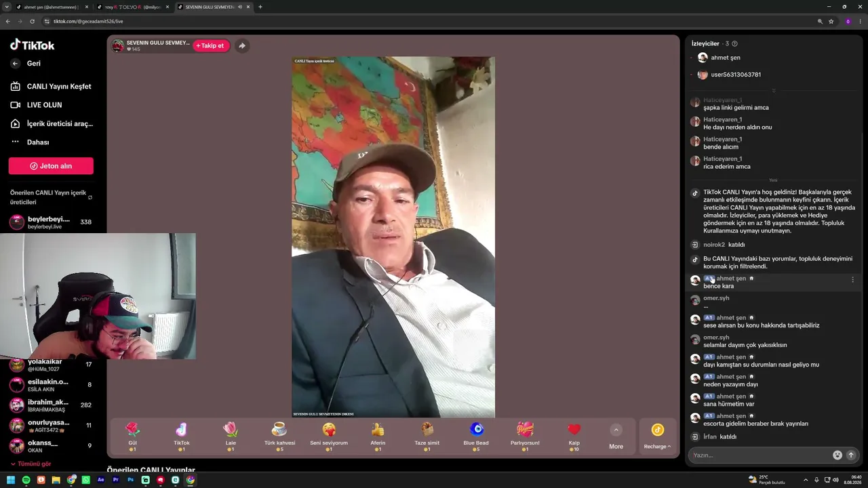The image size is (868, 488).
Task: Open options for 'bence kara' comment
Action: 852,279
